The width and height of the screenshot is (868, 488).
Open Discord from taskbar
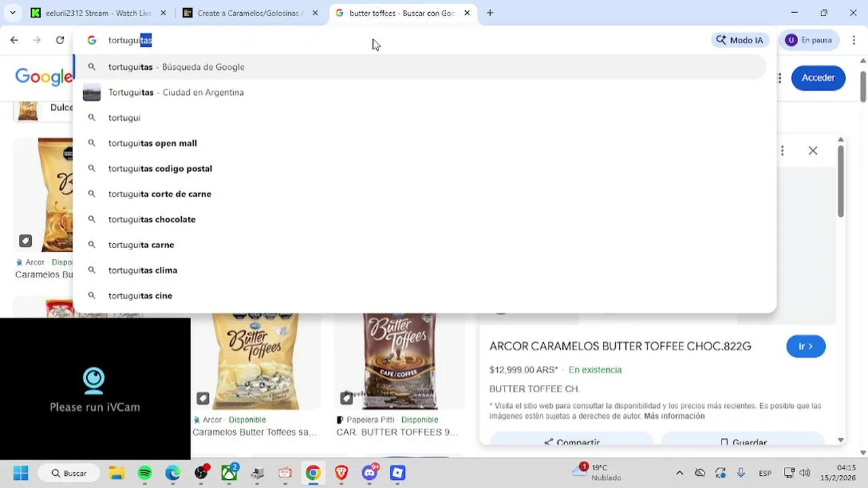(370, 473)
